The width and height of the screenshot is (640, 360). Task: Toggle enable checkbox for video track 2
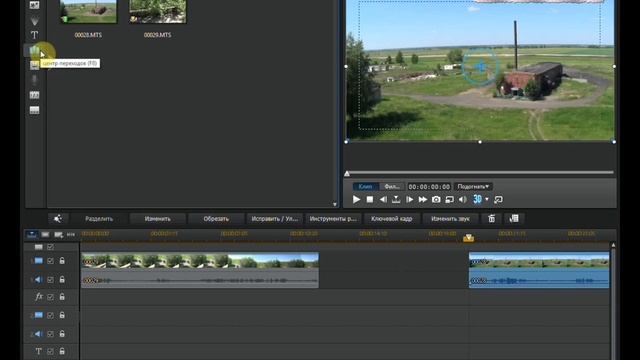click(x=50, y=316)
